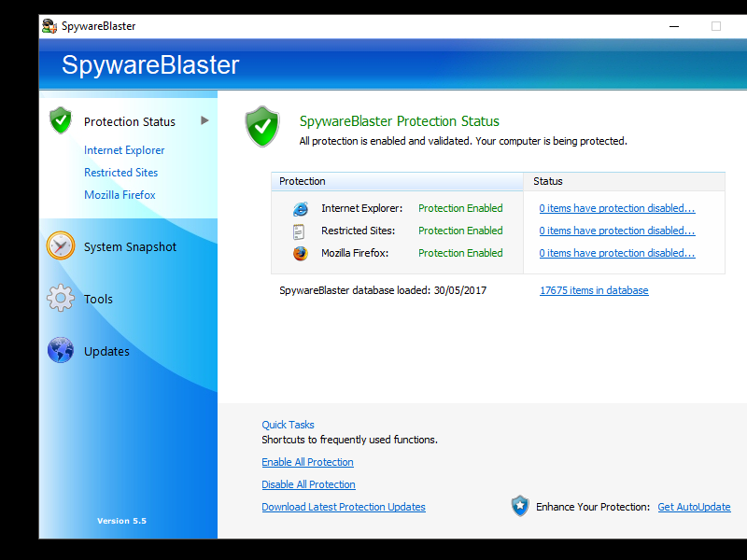Click the database loaded 30/05/2017 text
Image resolution: width=747 pixels, height=560 pixels.
pyautogui.click(x=383, y=290)
